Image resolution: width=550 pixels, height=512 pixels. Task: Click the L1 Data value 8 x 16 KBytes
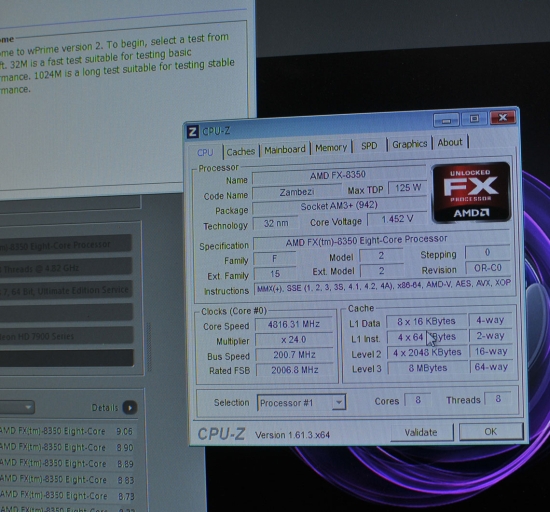426,321
